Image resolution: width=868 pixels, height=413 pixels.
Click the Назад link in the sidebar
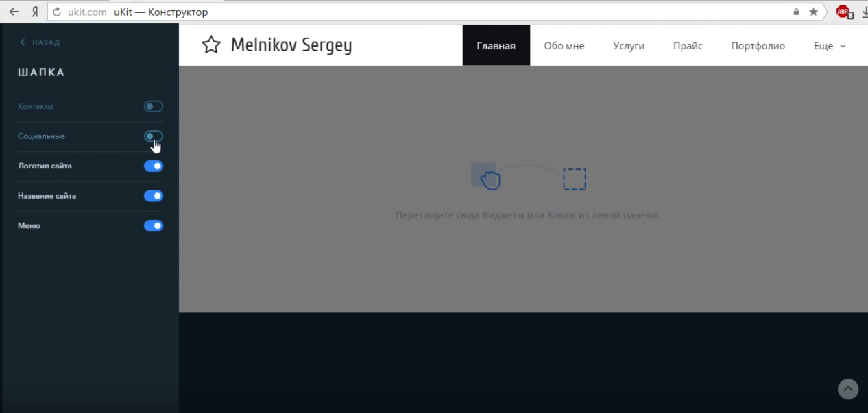pyautogui.click(x=40, y=42)
